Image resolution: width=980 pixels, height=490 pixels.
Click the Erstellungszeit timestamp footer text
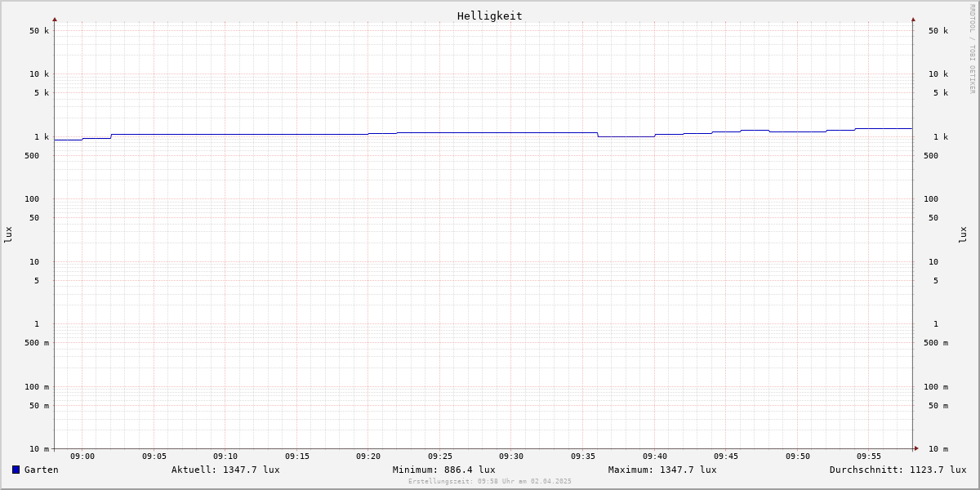[x=490, y=481]
